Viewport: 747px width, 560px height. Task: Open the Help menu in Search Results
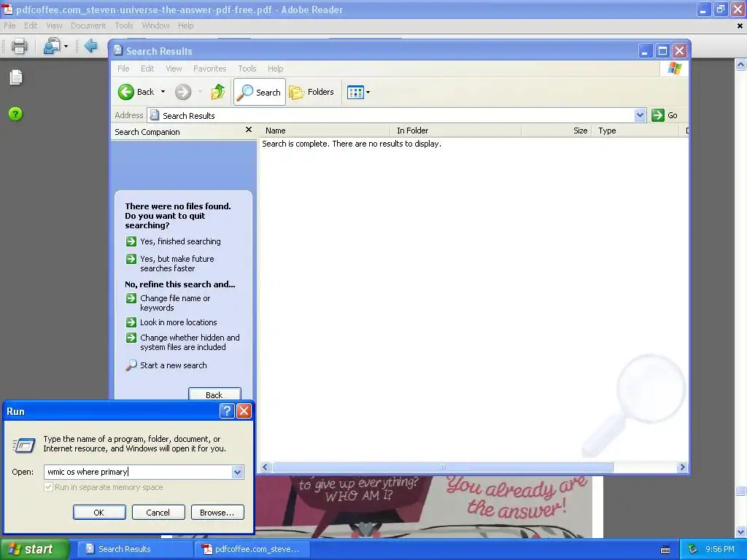click(275, 69)
